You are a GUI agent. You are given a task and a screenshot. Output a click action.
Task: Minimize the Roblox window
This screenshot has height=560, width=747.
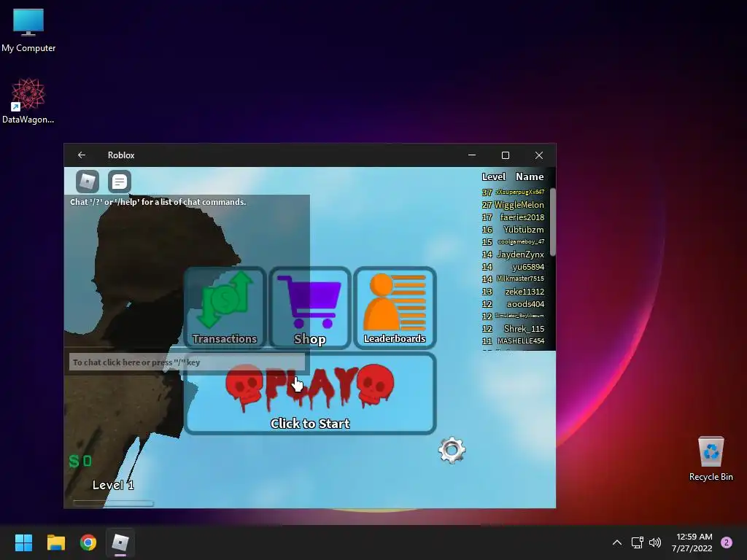coord(472,155)
